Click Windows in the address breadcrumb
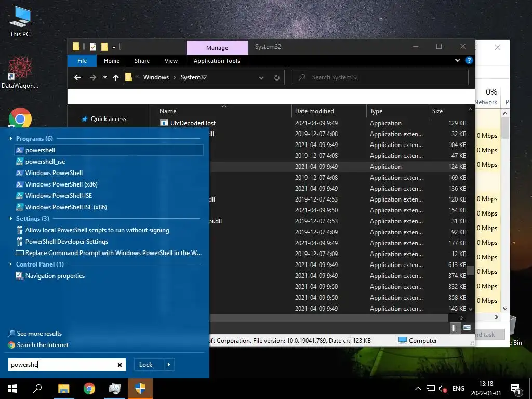Image resolution: width=532 pixels, height=399 pixels. pos(156,77)
